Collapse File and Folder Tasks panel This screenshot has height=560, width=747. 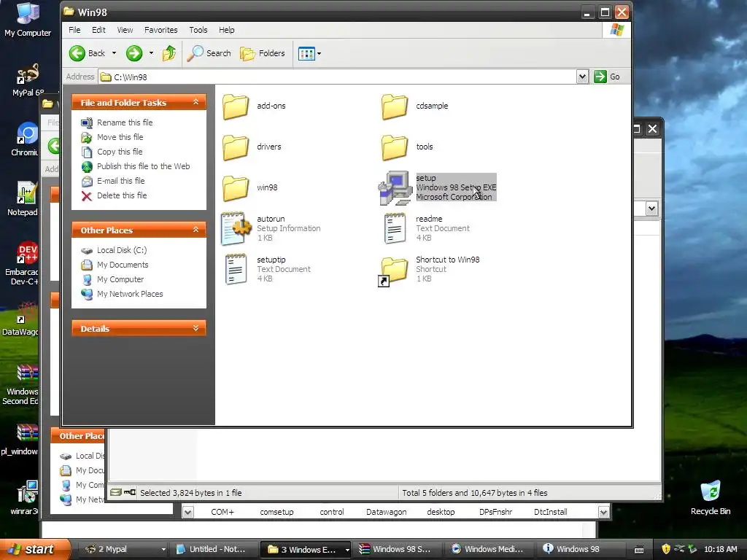point(196,102)
